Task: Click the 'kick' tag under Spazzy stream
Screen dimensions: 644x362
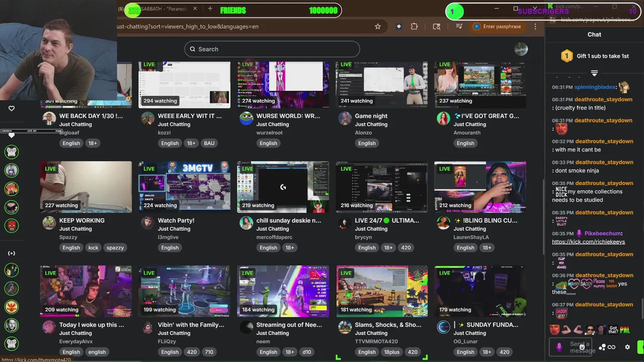Action: click(94, 248)
